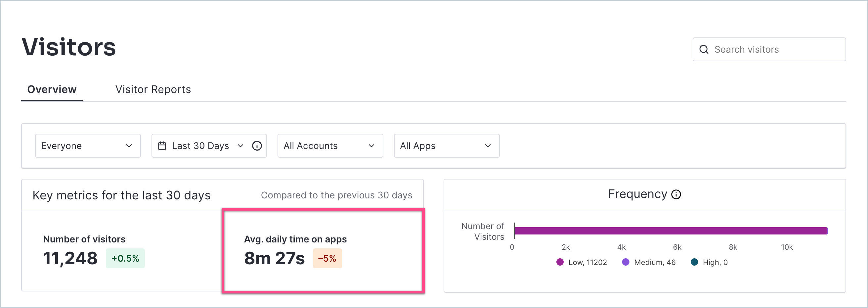The width and height of the screenshot is (868, 308).
Task: Toggle the Low series legend dot
Action: pyautogui.click(x=560, y=262)
